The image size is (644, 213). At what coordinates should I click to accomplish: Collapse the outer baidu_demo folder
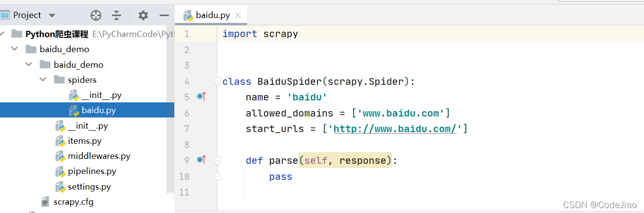[15, 49]
